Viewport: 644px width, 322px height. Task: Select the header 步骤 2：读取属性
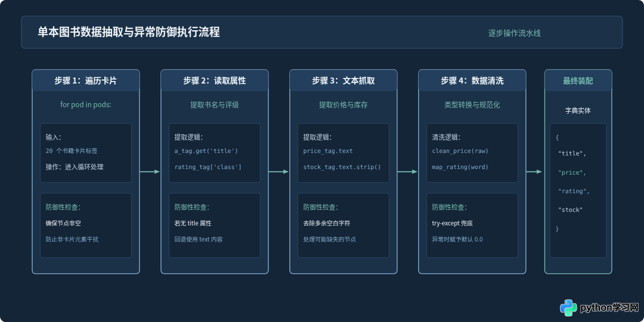pyautogui.click(x=214, y=80)
